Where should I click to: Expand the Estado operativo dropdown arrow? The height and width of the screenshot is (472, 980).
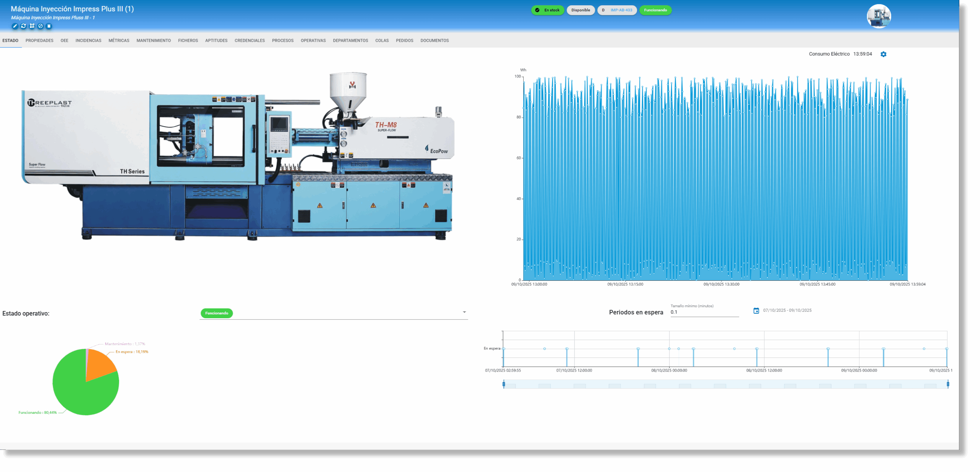coord(464,312)
